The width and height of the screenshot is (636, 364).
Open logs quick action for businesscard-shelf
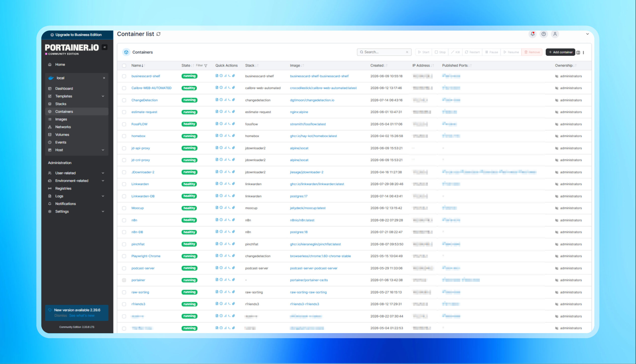(x=217, y=76)
